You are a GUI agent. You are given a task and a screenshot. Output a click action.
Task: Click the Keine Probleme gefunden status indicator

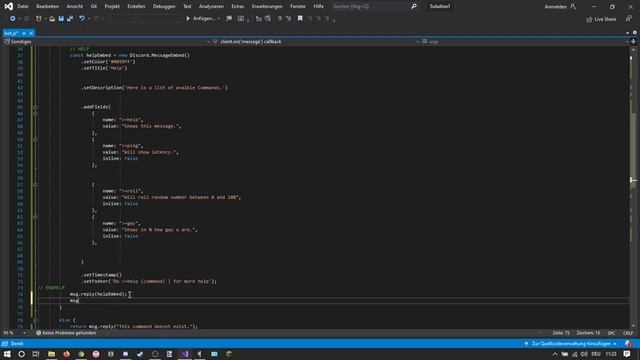point(66,333)
